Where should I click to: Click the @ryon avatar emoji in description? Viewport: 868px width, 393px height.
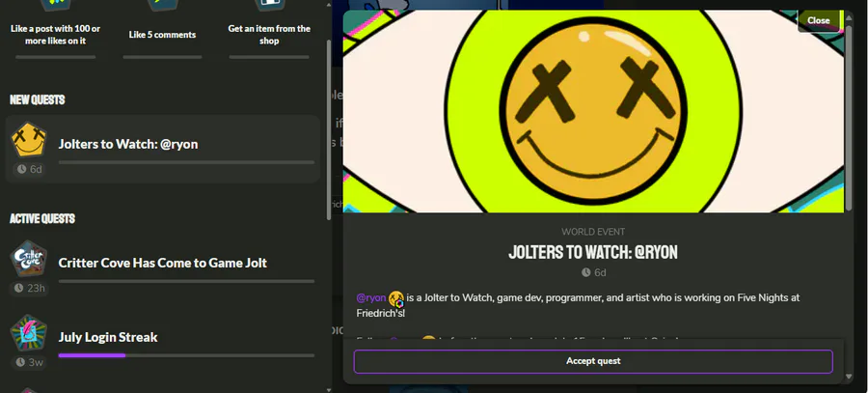tap(396, 299)
